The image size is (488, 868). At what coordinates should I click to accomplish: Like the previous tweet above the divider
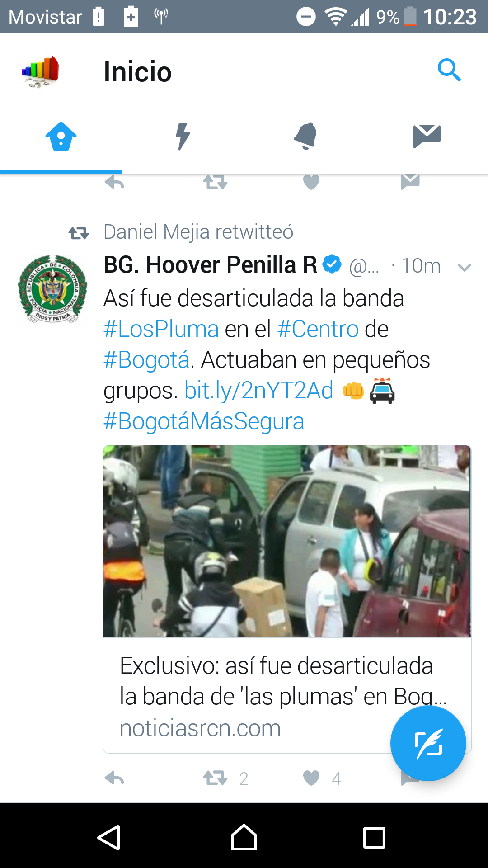tap(311, 182)
